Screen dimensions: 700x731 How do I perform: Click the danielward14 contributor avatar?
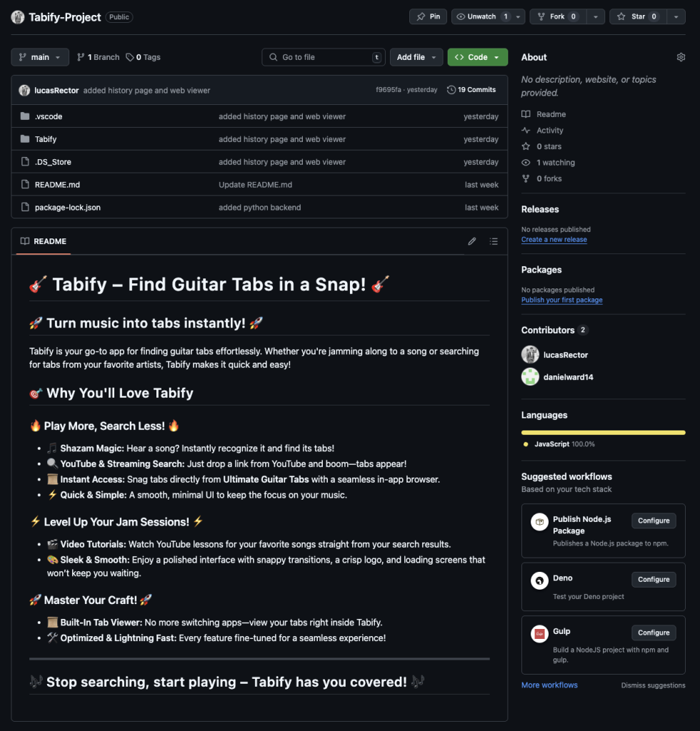(x=530, y=377)
